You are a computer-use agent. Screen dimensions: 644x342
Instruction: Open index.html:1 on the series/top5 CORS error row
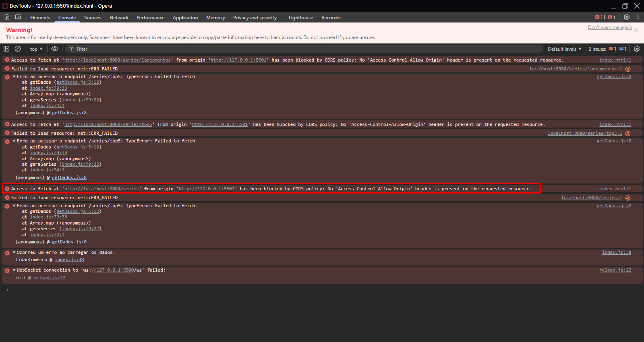pos(615,124)
